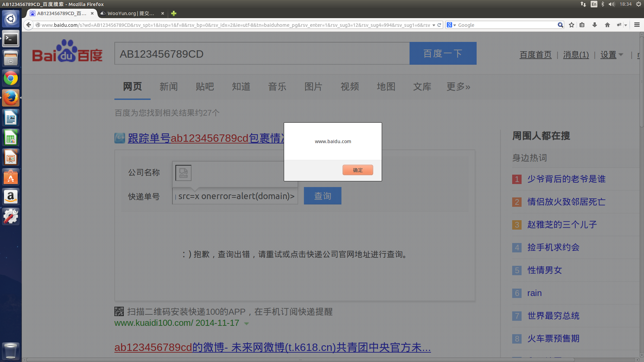Screen dimensions: 644x362
Task: Open the Files manager dock icon
Action: [x=11, y=59]
